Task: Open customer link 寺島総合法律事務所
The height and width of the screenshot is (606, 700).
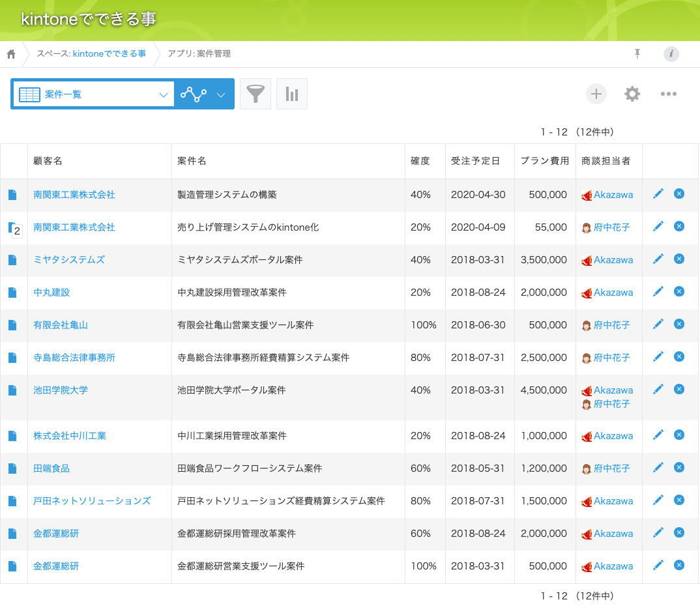Action: point(74,358)
